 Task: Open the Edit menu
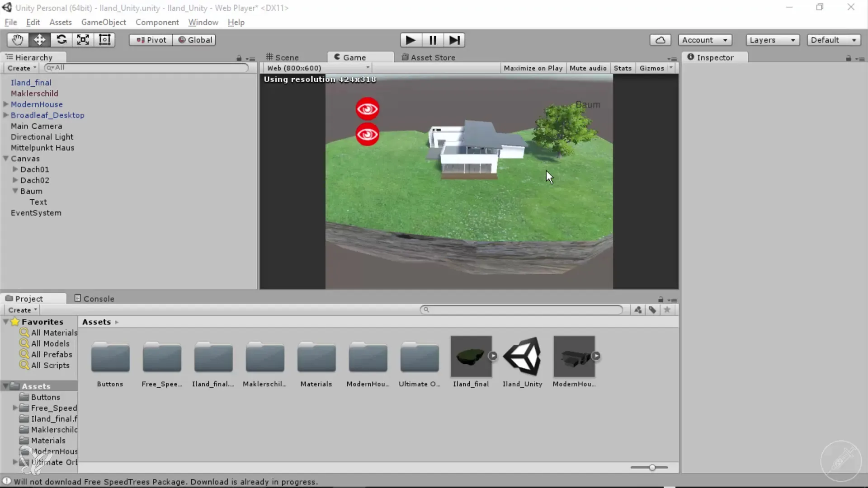[33, 22]
